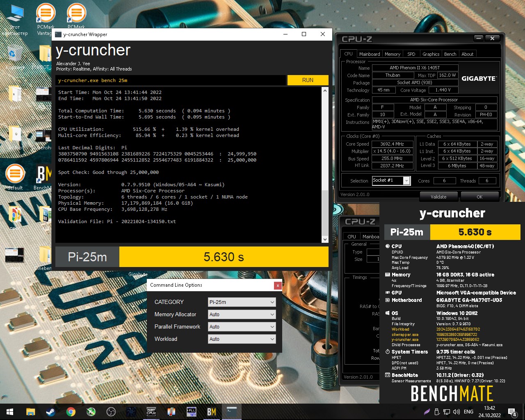Click the output log scrollbar up arrow

coord(325,91)
